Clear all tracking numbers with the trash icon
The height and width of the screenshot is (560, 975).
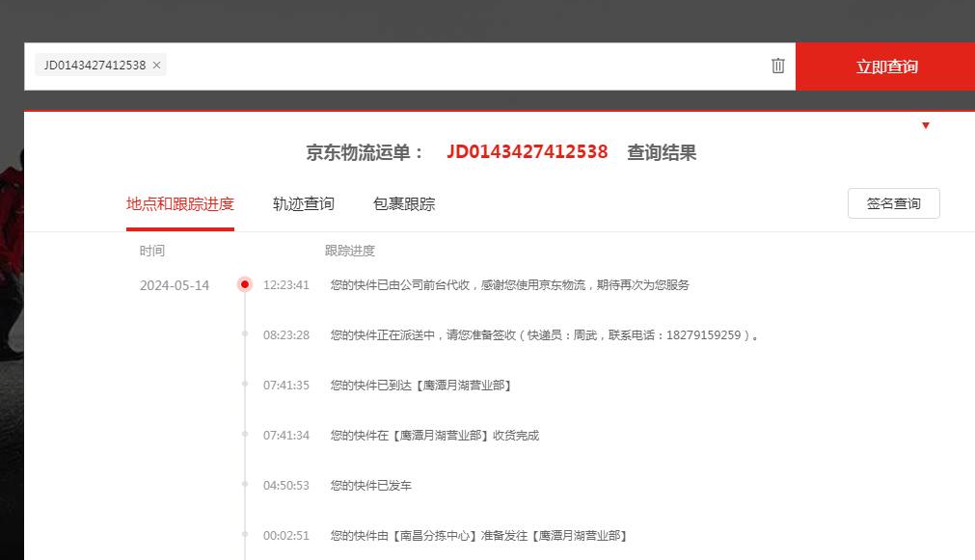point(778,66)
